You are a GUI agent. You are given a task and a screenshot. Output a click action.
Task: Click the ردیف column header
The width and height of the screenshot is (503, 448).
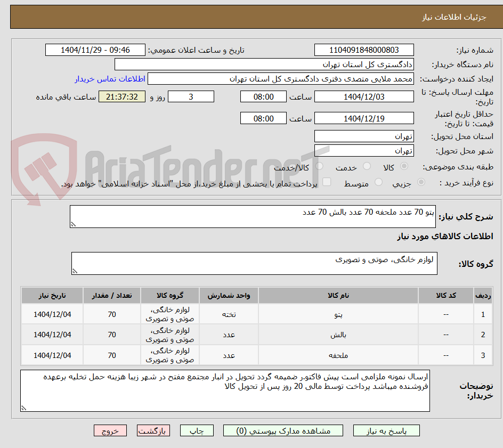(x=483, y=295)
